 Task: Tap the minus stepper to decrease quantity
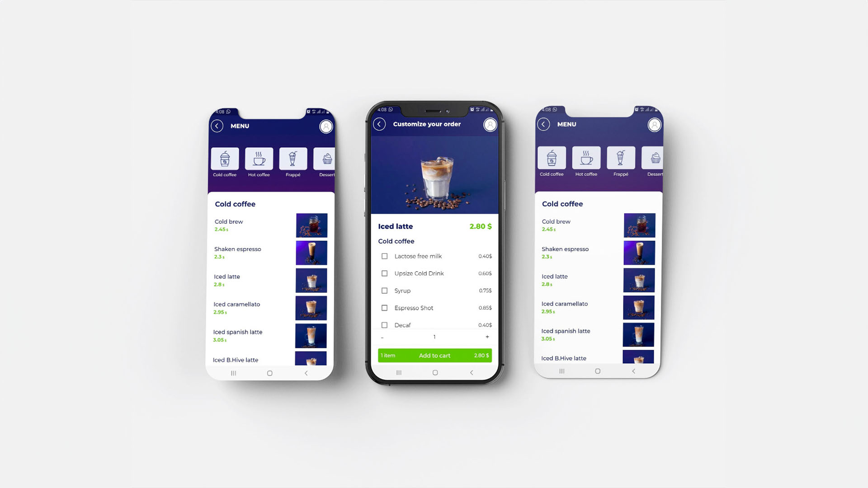pos(383,337)
